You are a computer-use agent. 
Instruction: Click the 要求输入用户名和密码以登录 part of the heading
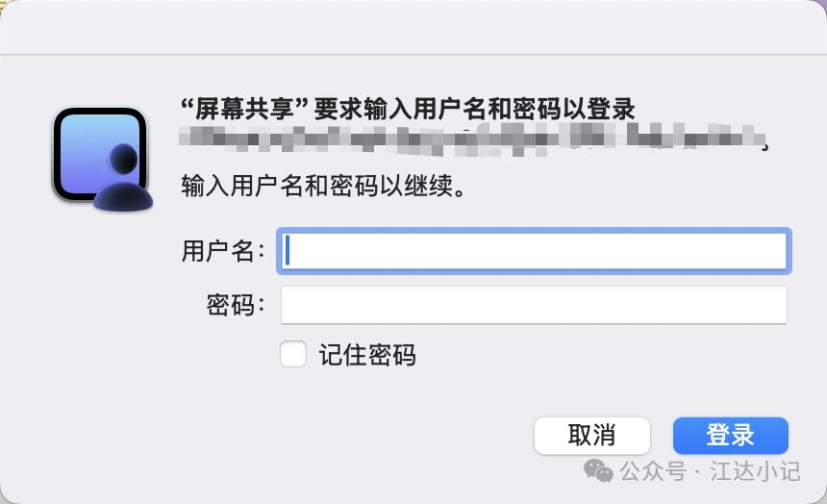474,110
